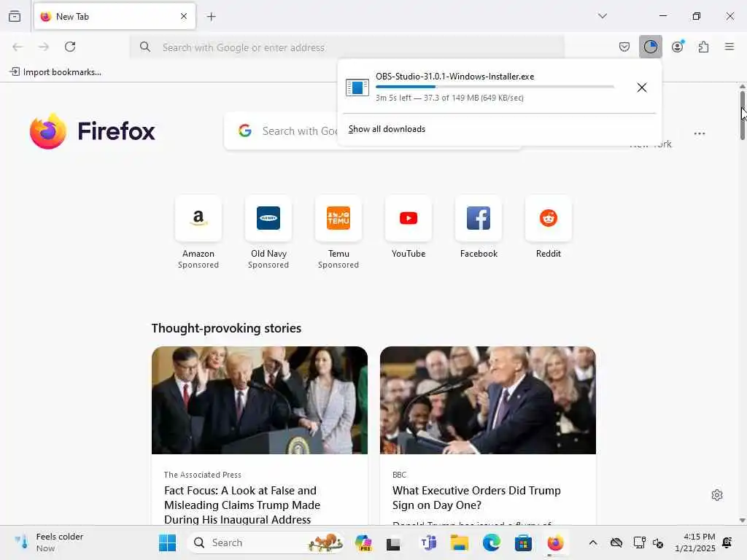Launch Microsoft Teams from taskbar

(x=428, y=542)
